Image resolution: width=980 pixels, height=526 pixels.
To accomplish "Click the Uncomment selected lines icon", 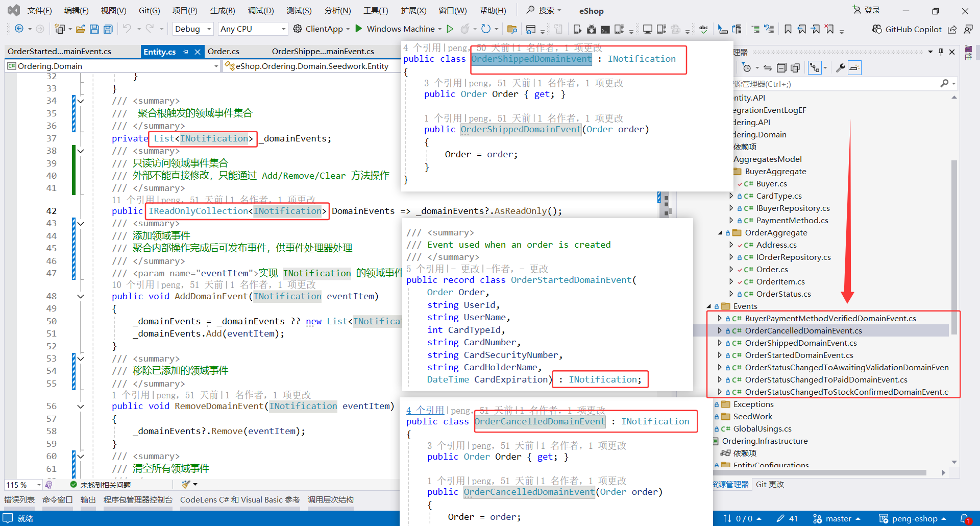I will (x=769, y=29).
